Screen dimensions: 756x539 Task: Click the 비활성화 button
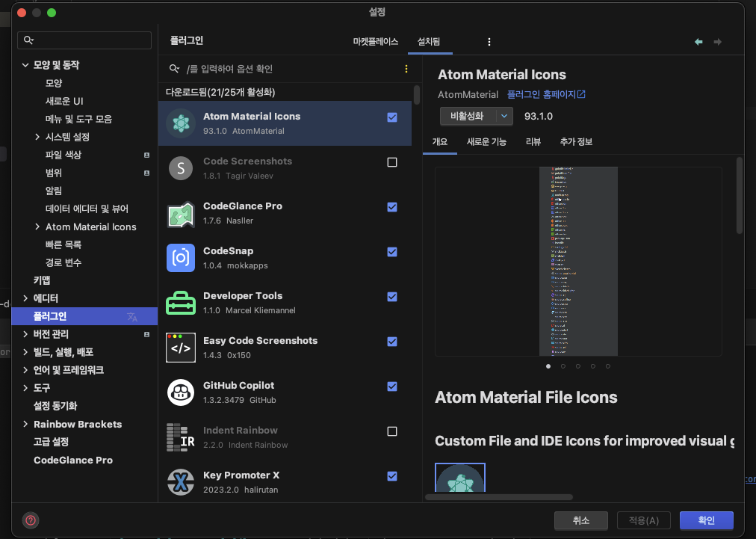click(x=468, y=117)
